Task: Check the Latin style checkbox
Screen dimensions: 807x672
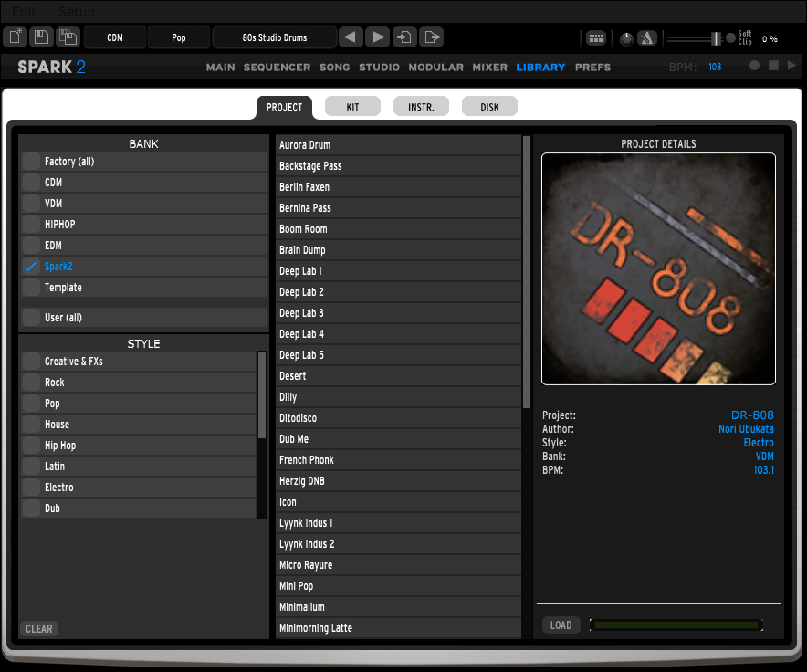Action: (x=31, y=467)
